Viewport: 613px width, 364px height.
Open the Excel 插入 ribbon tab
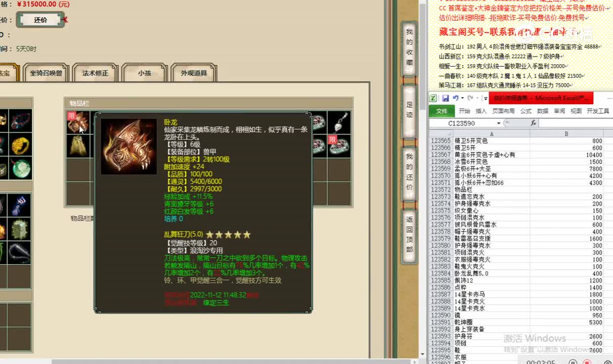[481, 111]
